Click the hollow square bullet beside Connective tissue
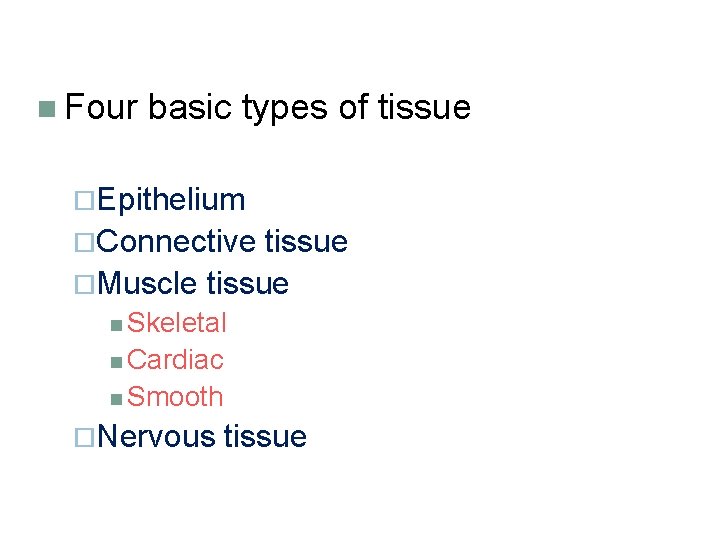This screenshot has width=720, height=540. point(87,243)
